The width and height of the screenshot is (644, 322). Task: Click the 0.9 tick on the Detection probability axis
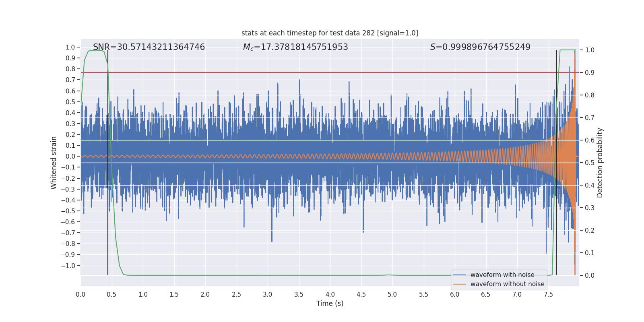590,72
